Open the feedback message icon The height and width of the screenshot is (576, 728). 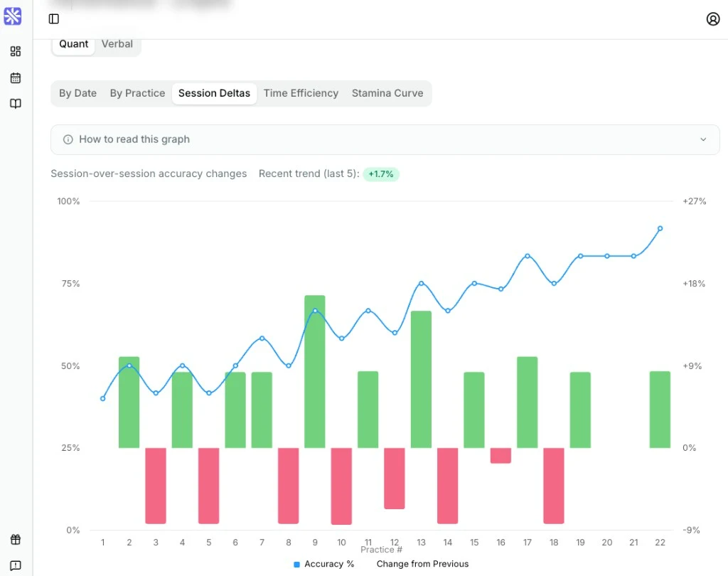pos(16,565)
